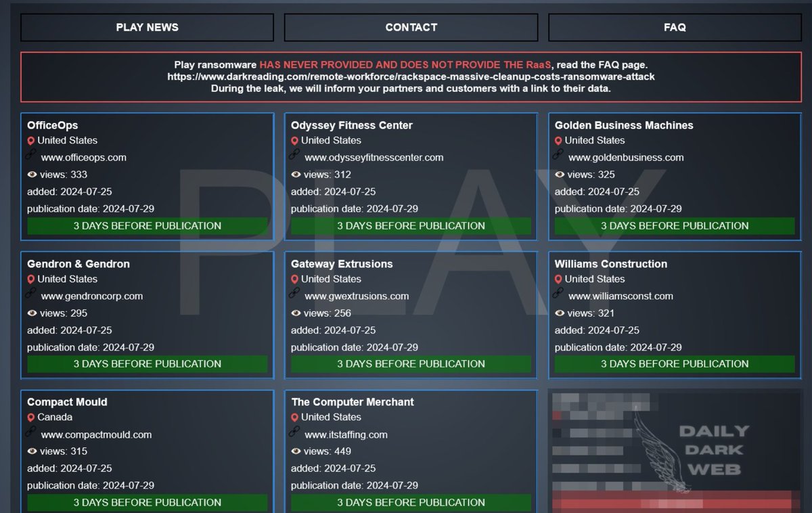Click the www.goldenbusiness.com URL text
The height and width of the screenshot is (513, 812).
626,158
